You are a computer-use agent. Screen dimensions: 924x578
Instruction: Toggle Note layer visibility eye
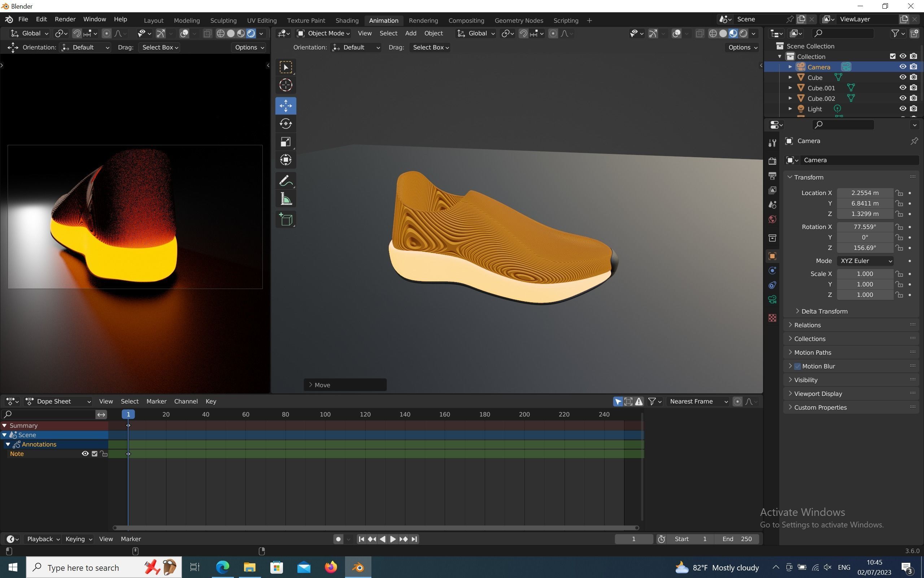pos(85,454)
